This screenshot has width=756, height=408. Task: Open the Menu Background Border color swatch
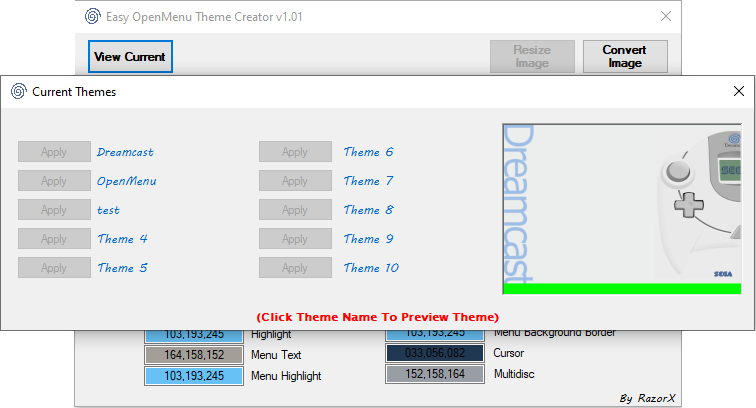435,335
